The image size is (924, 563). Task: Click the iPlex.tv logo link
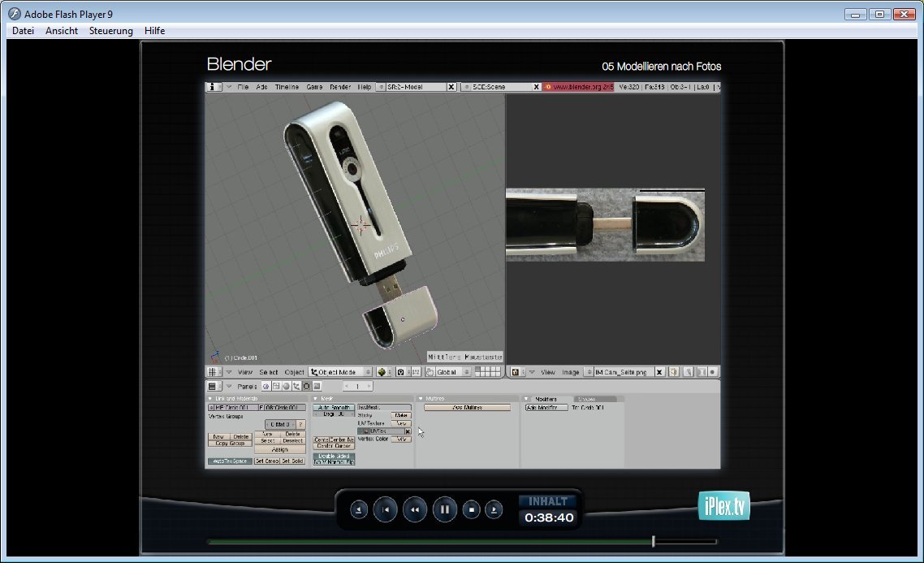(723, 506)
